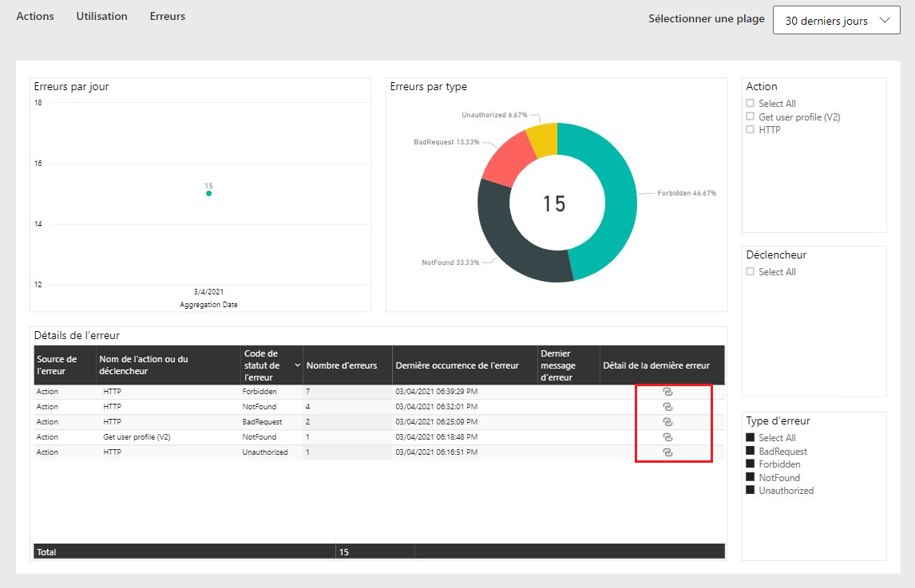The height and width of the screenshot is (588, 915).
Task: Expand range selector chevron arrow
Action: (885, 20)
